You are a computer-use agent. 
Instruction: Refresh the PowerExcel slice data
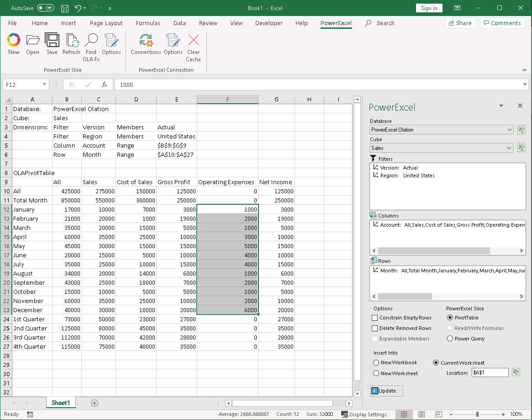tap(71, 44)
